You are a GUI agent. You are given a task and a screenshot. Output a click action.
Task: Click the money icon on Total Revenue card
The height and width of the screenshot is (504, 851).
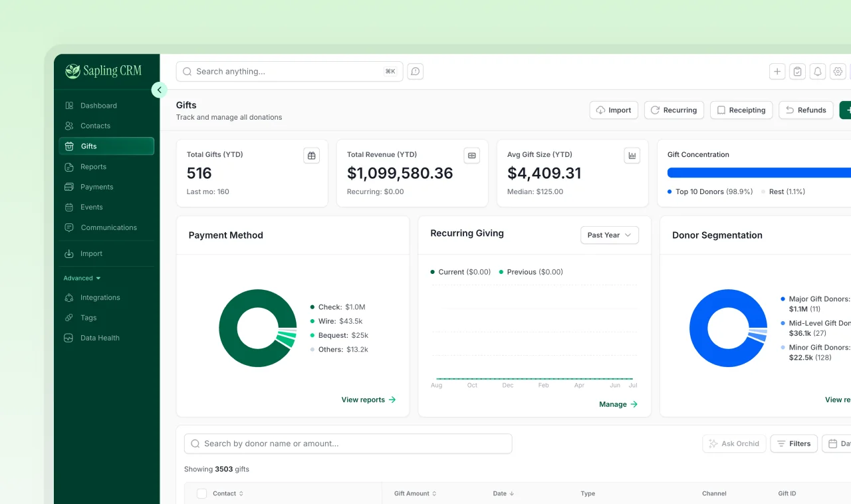click(x=471, y=156)
